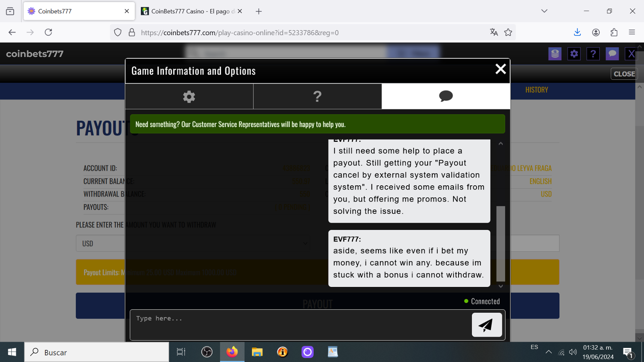Close the CoinBets777 Casino tab
The width and height of the screenshot is (644, 362).
(x=240, y=11)
